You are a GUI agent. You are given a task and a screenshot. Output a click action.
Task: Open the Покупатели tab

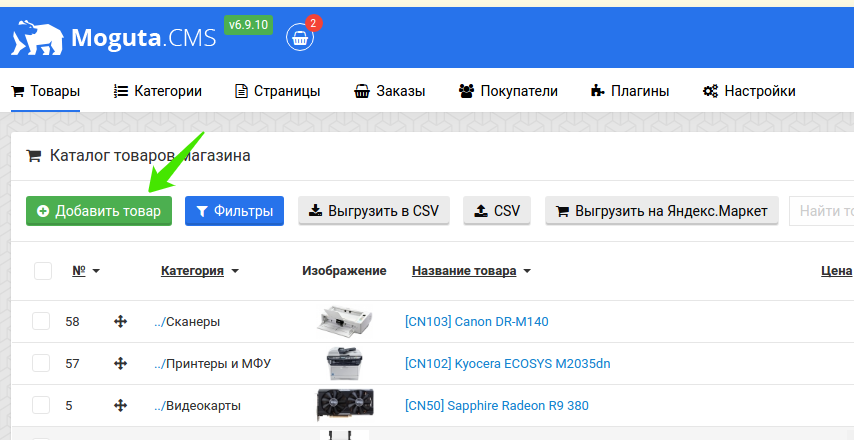tap(508, 91)
